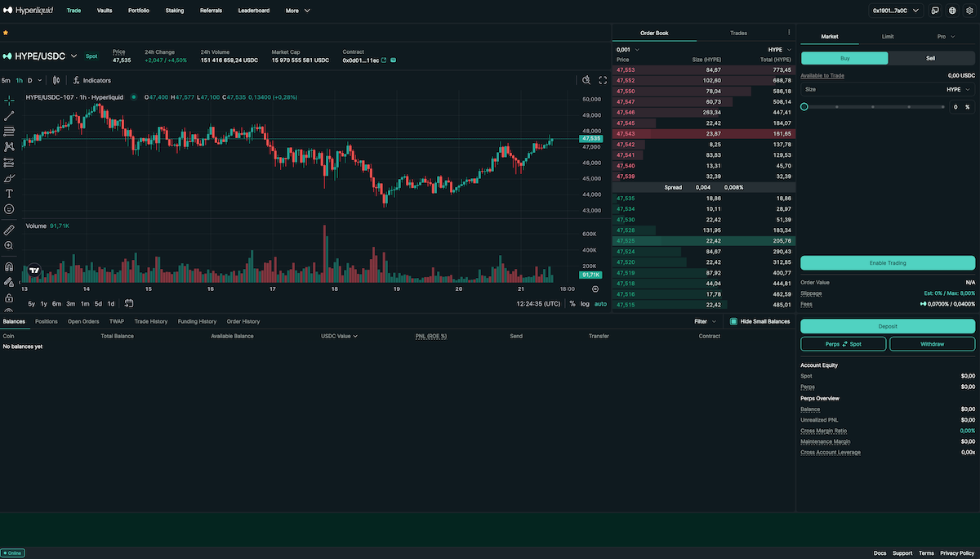Screen dimensions: 980x559
Task: Open the balances Filter dropdown
Action: [x=705, y=321]
